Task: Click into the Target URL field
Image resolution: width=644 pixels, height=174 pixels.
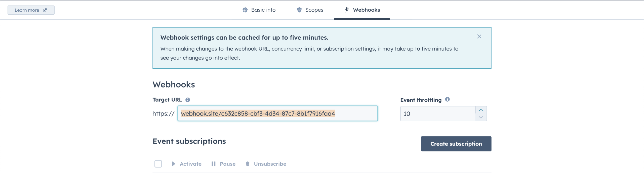Action: [278, 113]
